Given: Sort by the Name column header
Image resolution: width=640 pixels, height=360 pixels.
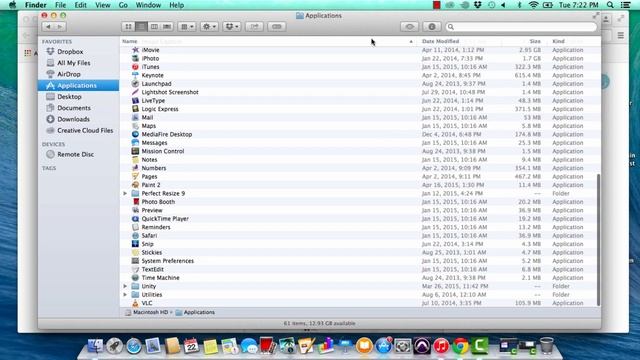Looking at the screenshot, I should [x=269, y=41].
